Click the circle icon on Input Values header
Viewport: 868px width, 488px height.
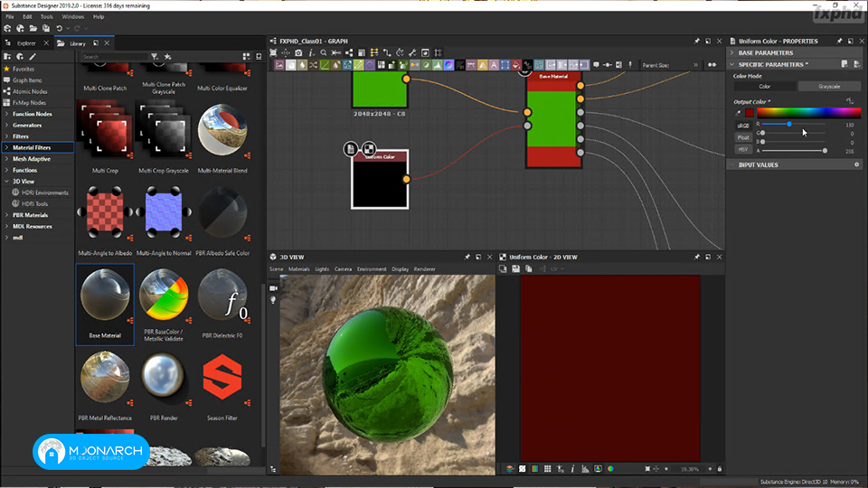click(x=856, y=164)
